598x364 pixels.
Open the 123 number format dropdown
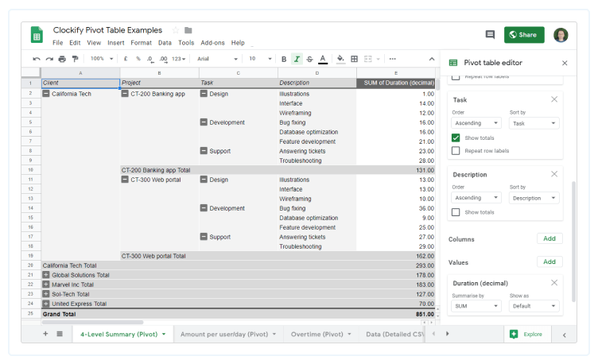point(178,59)
